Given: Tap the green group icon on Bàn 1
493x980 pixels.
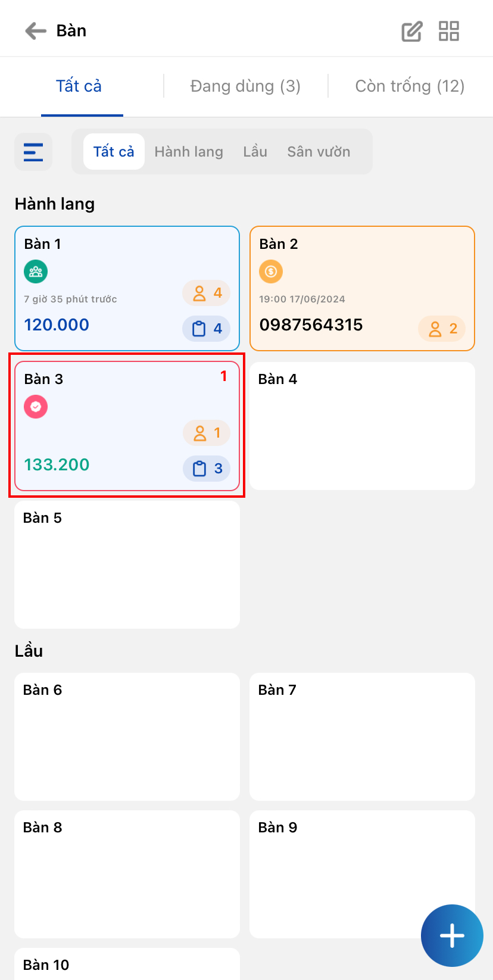Looking at the screenshot, I should [x=36, y=272].
